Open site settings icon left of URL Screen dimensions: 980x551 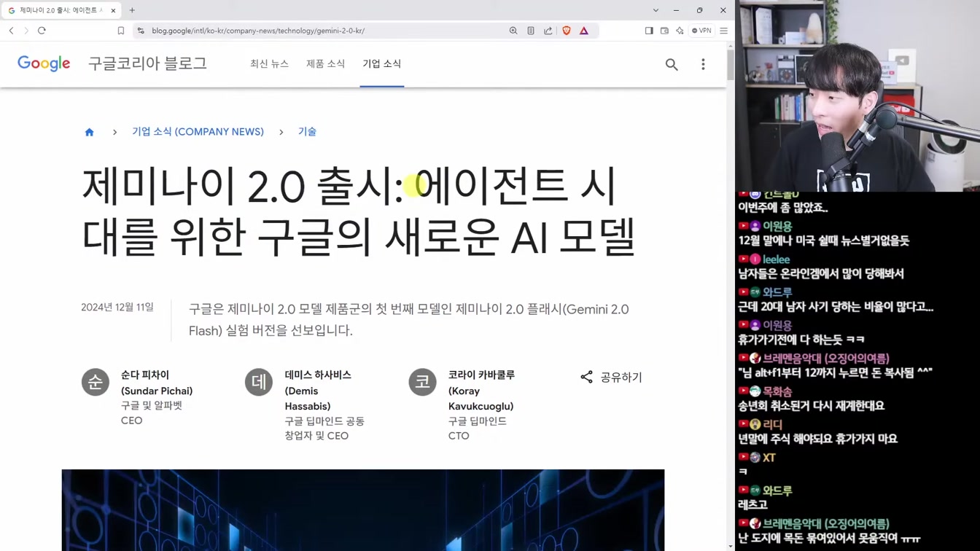(x=141, y=31)
